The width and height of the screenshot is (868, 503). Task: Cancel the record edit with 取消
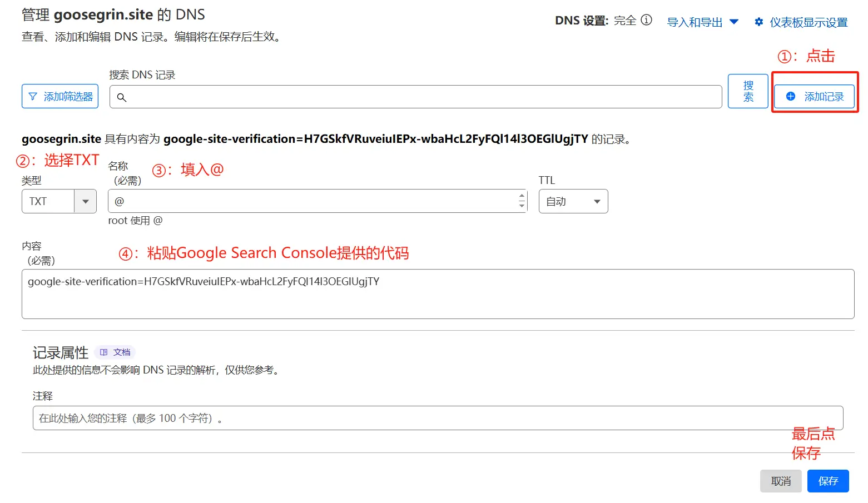pyautogui.click(x=781, y=481)
